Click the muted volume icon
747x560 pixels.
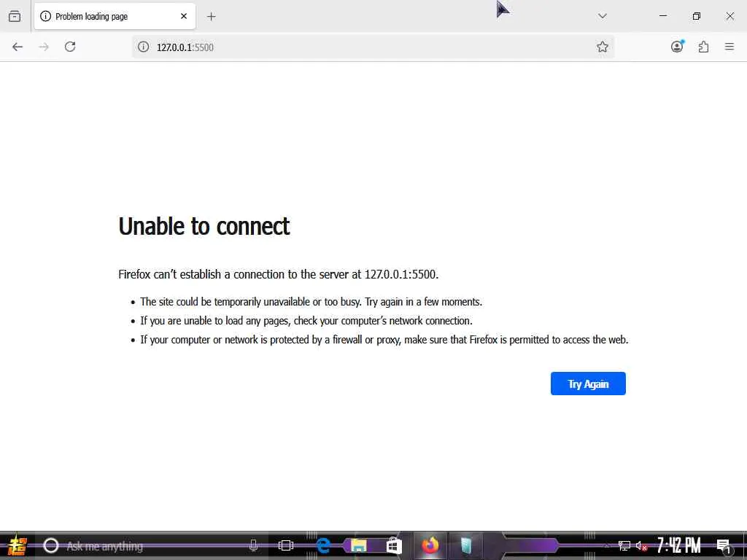642,546
